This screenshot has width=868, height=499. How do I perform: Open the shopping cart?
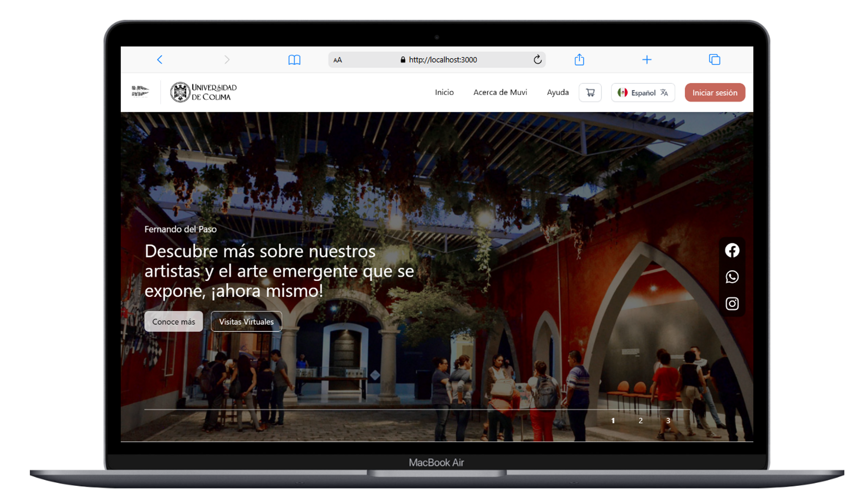click(590, 93)
